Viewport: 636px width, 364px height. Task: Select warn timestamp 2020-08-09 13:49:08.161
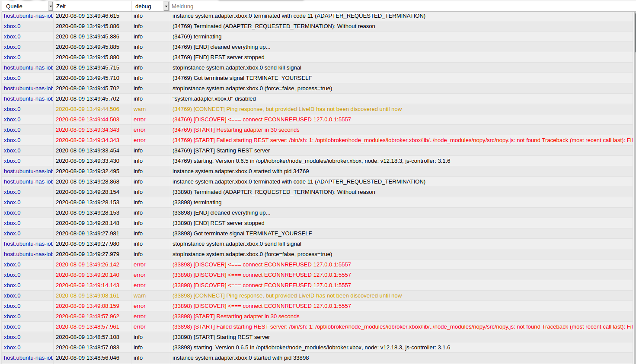point(87,296)
